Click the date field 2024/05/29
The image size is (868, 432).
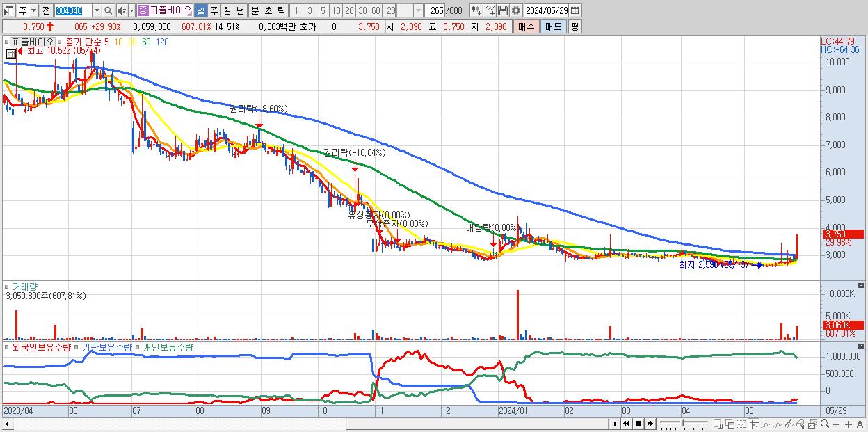point(547,10)
